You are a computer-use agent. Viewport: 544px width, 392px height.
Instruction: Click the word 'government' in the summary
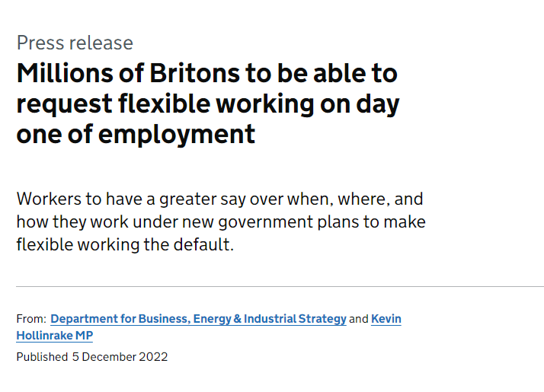[x=266, y=222]
